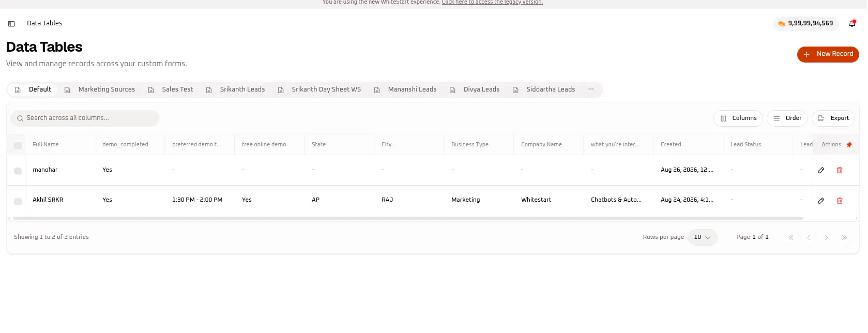Toggle the sidebar panel icon

11,24
